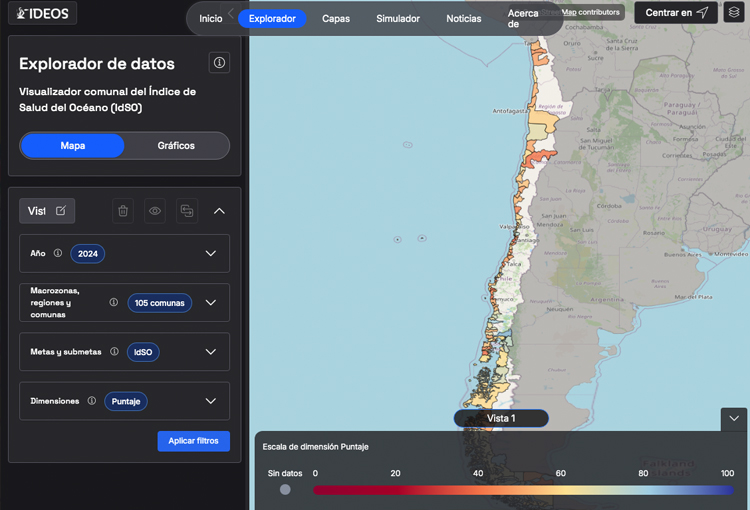Switch to Gráficos view
This screenshot has height=510, width=750.
point(176,145)
